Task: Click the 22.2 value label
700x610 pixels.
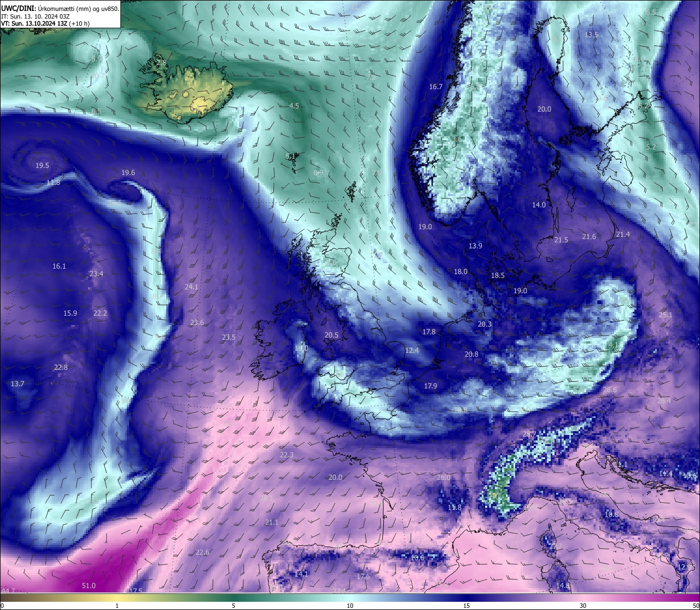Action: (x=100, y=313)
